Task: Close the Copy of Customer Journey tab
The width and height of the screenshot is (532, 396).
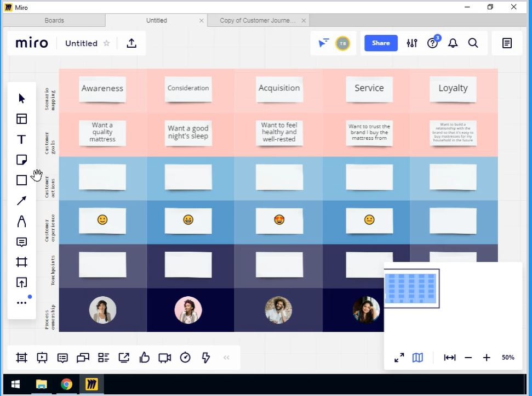Action: click(304, 21)
